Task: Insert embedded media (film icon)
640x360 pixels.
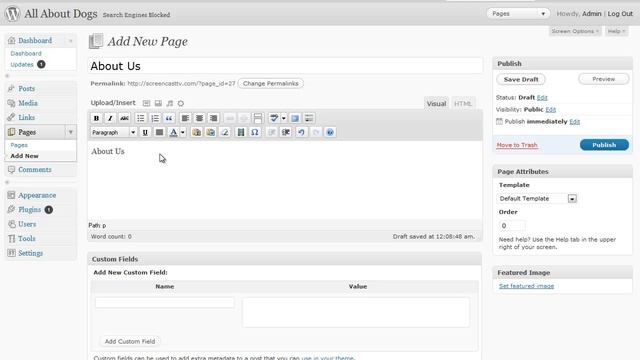Action: coord(241,132)
